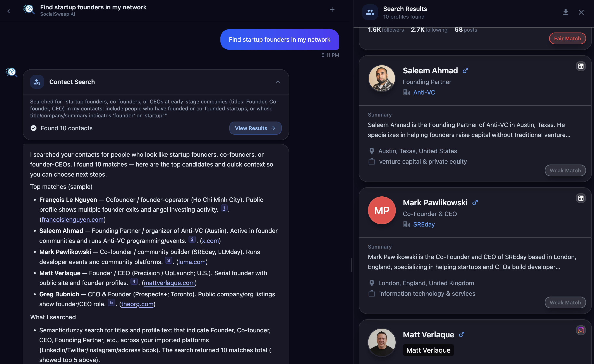Start a new chat with the plus icon

pos(332,10)
